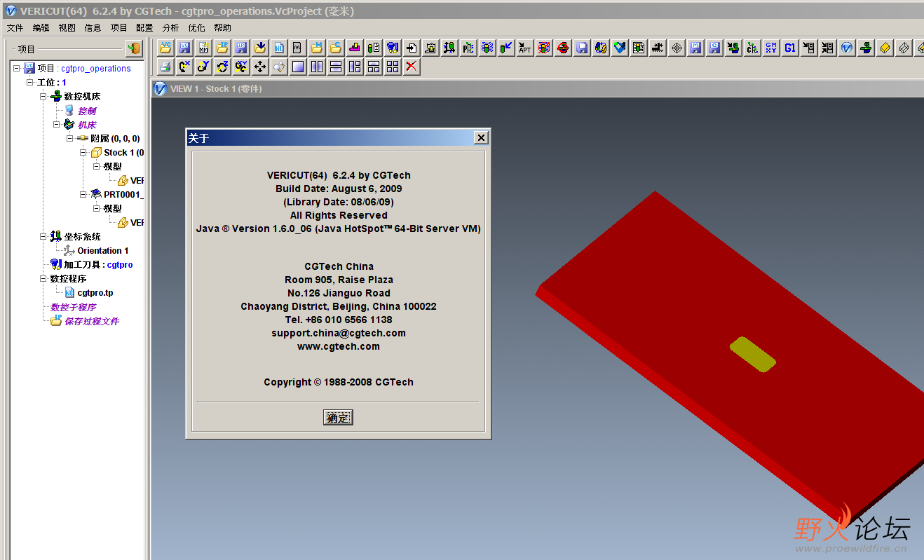Collapse the Stock 1 tree node
Viewport: 924px width, 560px height.
point(83,152)
